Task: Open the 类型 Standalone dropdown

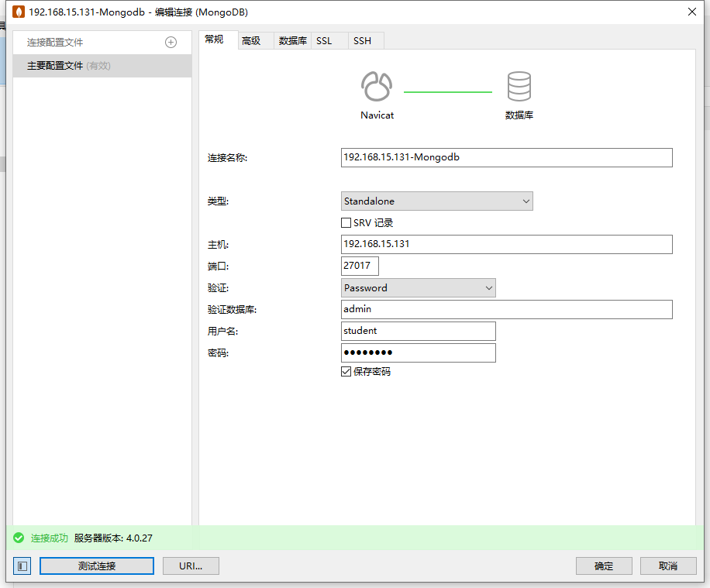Action: click(x=437, y=201)
